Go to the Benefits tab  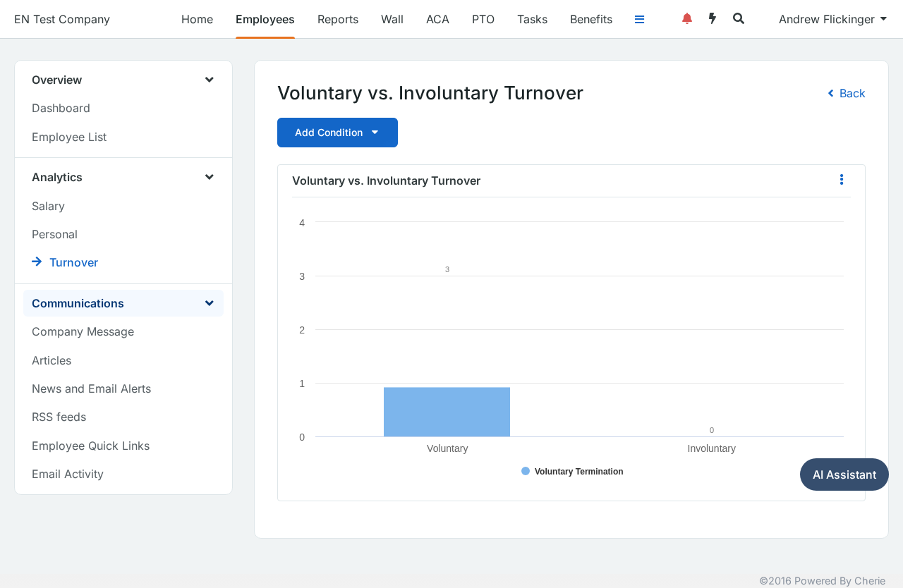[591, 19]
